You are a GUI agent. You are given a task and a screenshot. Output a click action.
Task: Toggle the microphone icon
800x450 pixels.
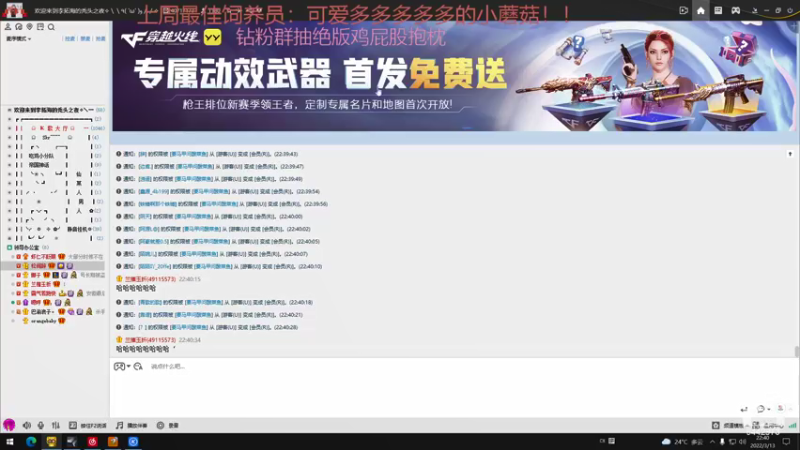click(x=41, y=425)
